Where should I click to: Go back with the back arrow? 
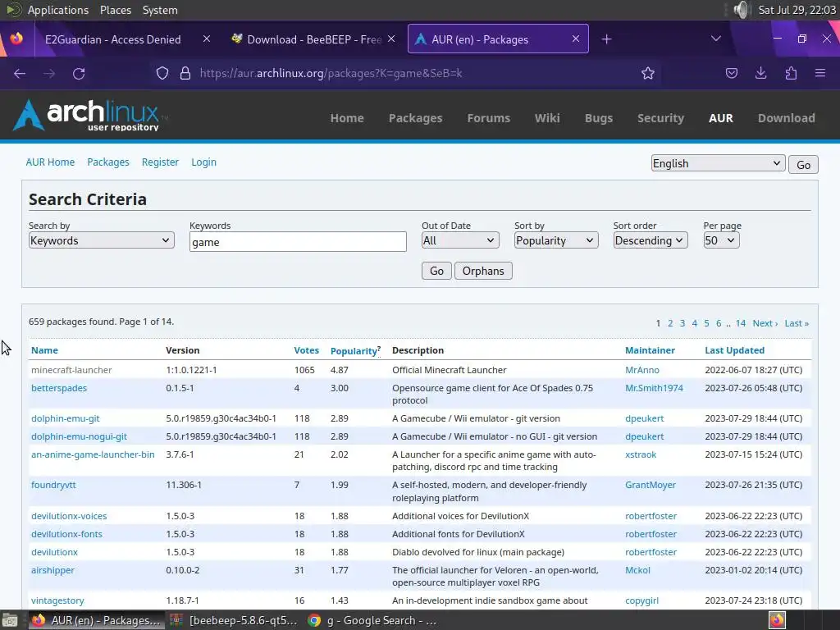coord(20,73)
